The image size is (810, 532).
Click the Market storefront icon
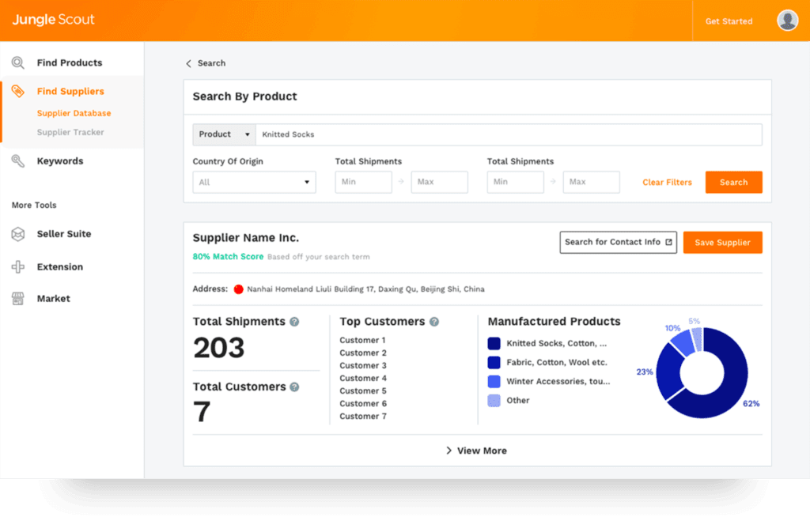click(x=17, y=299)
